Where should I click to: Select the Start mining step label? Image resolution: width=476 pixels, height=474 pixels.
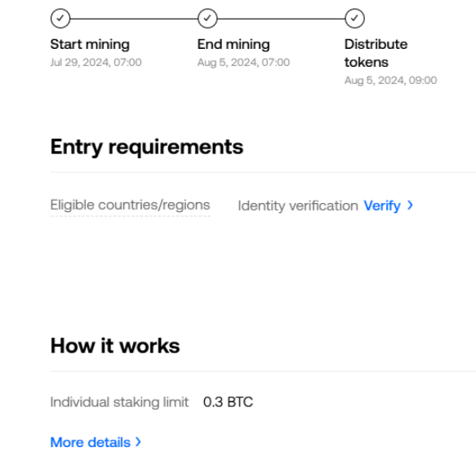point(90,45)
